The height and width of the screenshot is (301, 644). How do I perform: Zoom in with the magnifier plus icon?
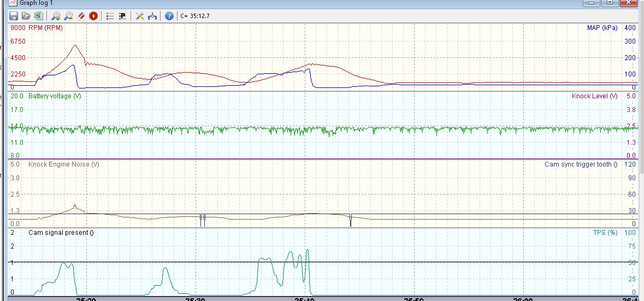(56, 16)
